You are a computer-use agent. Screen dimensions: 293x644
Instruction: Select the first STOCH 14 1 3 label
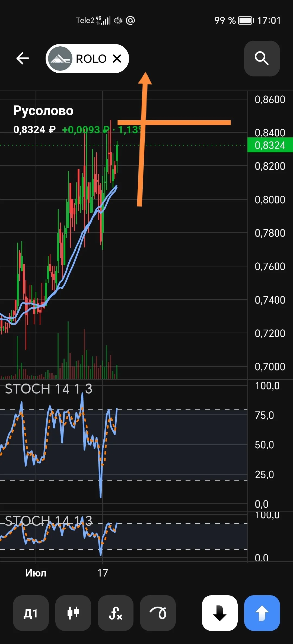click(x=49, y=389)
